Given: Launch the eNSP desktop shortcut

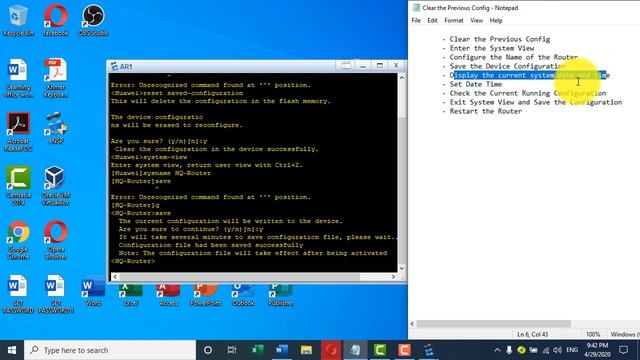Looking at the screenshot, I should [x=56, y=128].
